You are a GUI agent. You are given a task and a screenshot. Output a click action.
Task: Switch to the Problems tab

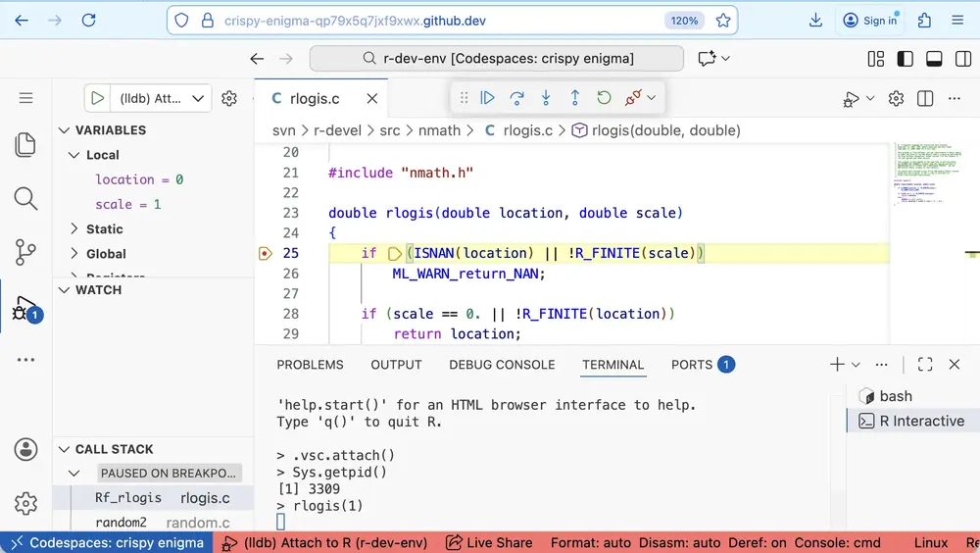click(310, 365)
